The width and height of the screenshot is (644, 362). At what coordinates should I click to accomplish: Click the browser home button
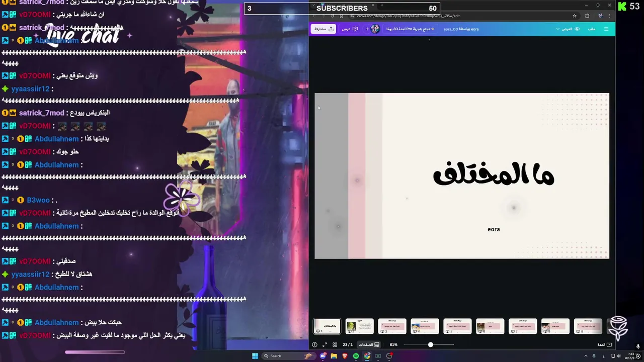[341, 16]
